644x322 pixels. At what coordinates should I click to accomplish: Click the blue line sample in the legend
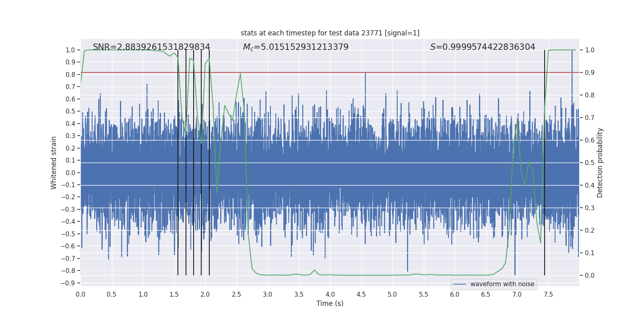pyautogui.click(x=460, y=284)
